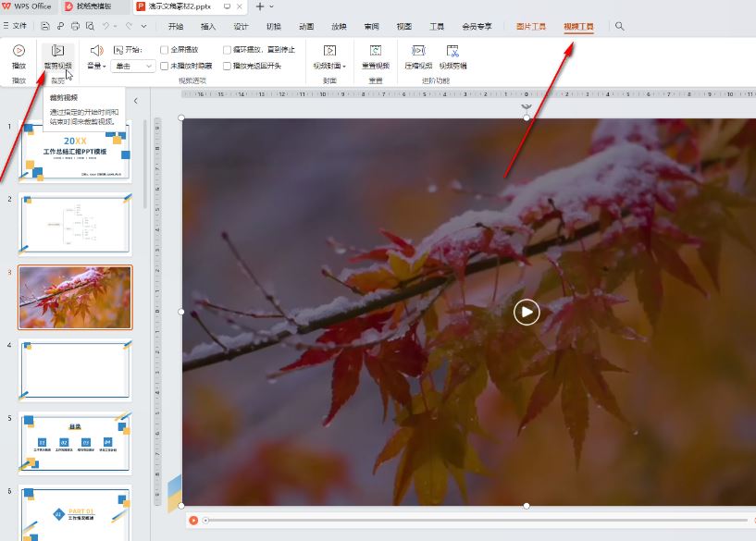Click the Play video icon in ribbon
Viewport: 756px width, 541px height.
tap(19, 52)
